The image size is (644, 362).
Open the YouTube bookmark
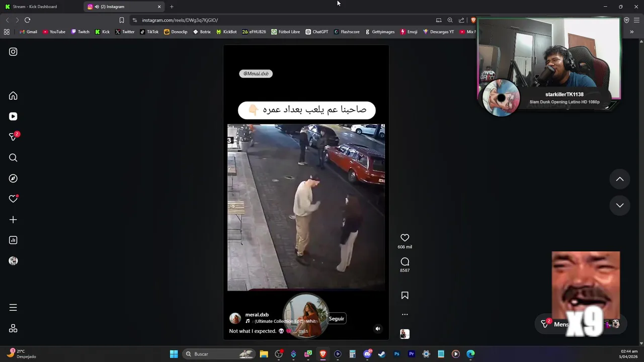click(x=54, y=32)
